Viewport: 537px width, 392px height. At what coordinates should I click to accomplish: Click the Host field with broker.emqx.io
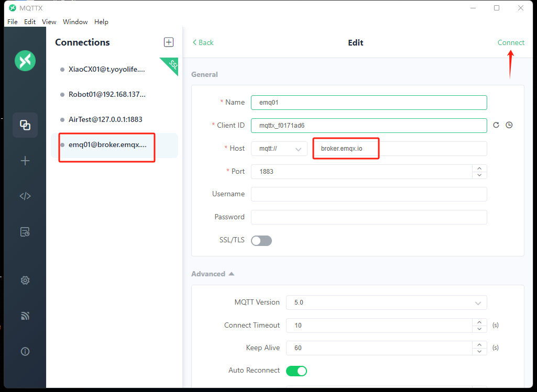coord(400,149)
